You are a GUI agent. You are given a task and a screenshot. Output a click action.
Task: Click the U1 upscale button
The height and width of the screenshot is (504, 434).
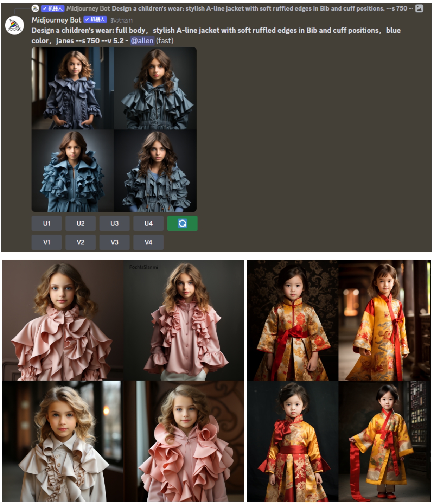[46, 223]
